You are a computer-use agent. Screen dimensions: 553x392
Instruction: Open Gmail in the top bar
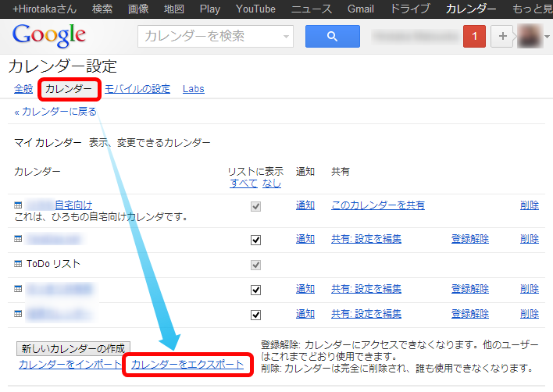[360, 9]
